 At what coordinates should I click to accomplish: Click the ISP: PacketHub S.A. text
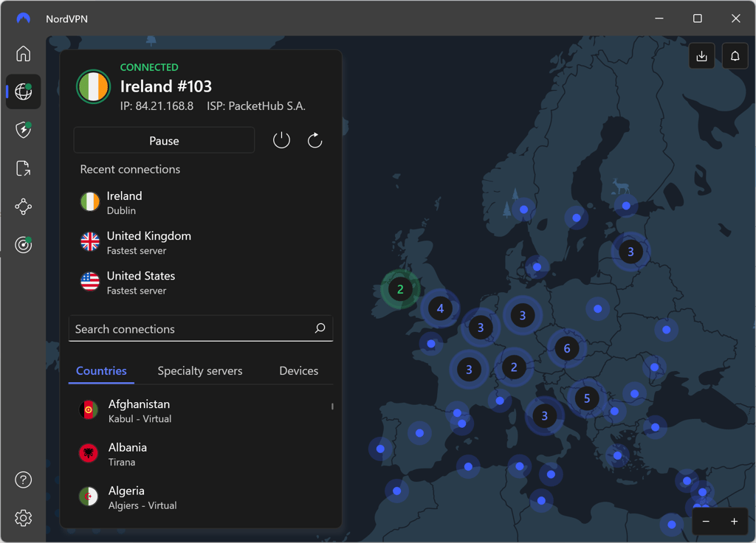click(x=256, y=106)
